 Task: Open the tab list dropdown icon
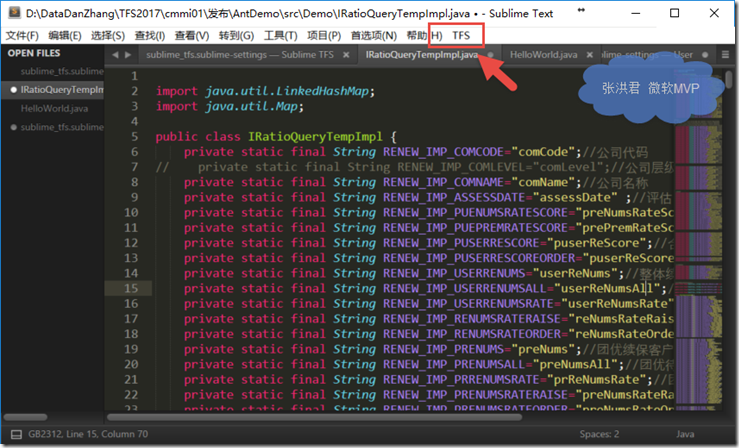point(725,55)
